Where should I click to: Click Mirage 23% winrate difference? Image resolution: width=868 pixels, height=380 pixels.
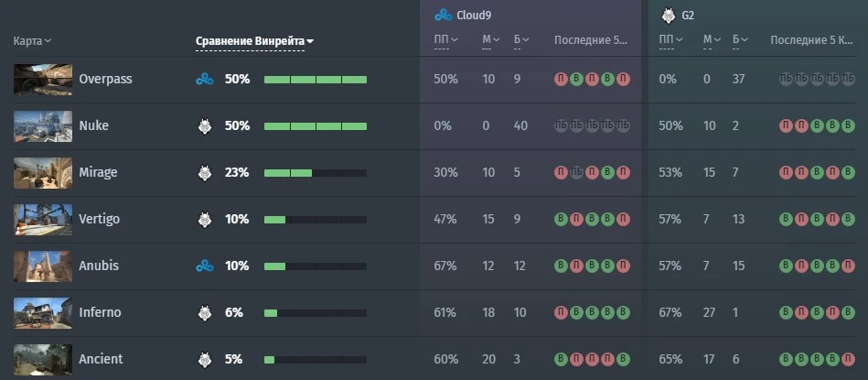[x=237, y=172]
